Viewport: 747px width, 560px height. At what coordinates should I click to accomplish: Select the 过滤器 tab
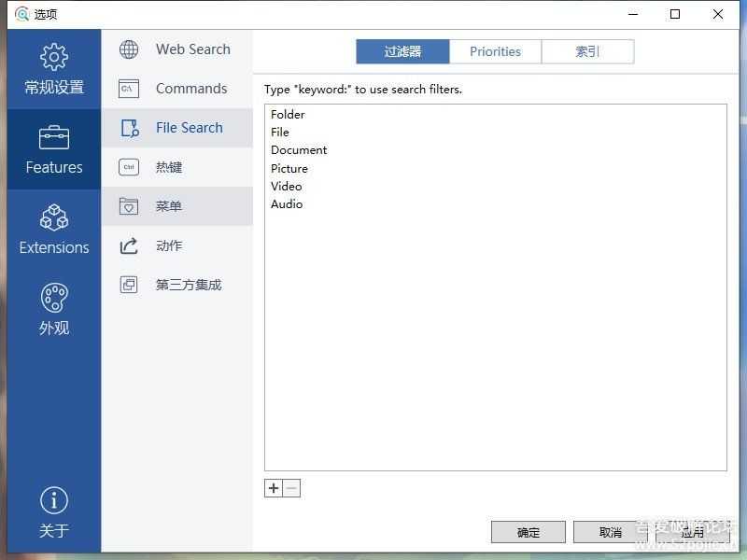point(402,51)
